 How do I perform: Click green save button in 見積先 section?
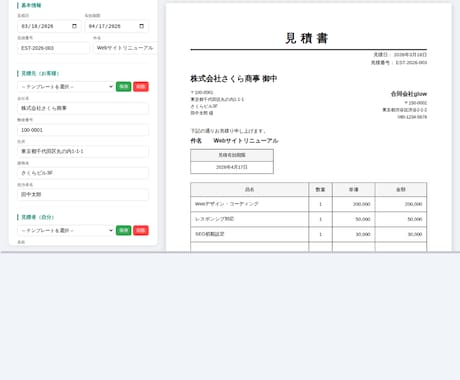[123, 87]
